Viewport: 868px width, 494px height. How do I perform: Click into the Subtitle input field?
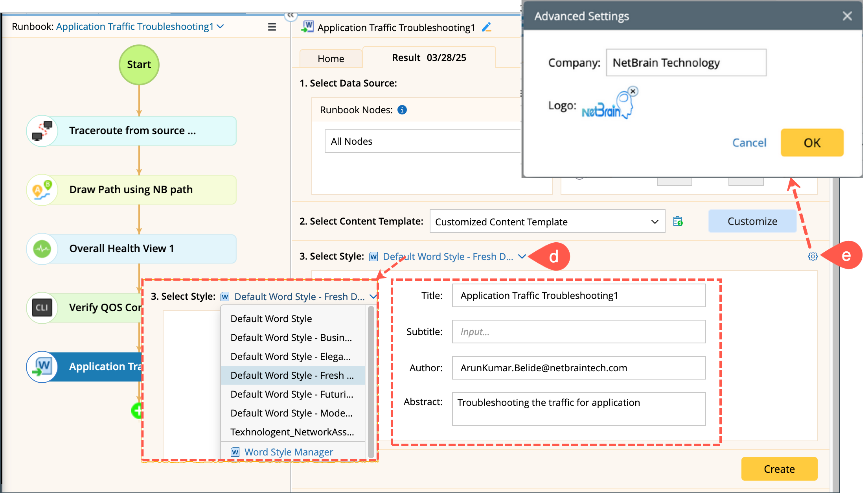click(x=579, y=332)
